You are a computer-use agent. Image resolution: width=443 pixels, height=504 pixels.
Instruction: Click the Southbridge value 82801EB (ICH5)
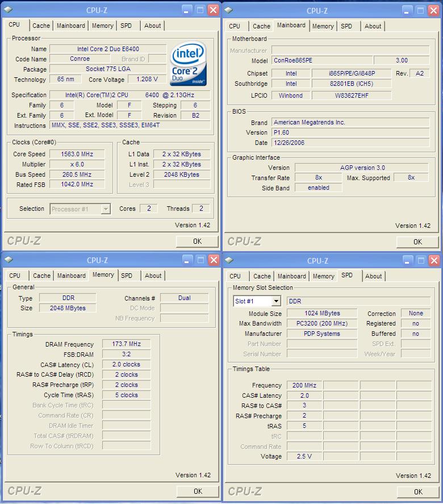coord(352,84)
